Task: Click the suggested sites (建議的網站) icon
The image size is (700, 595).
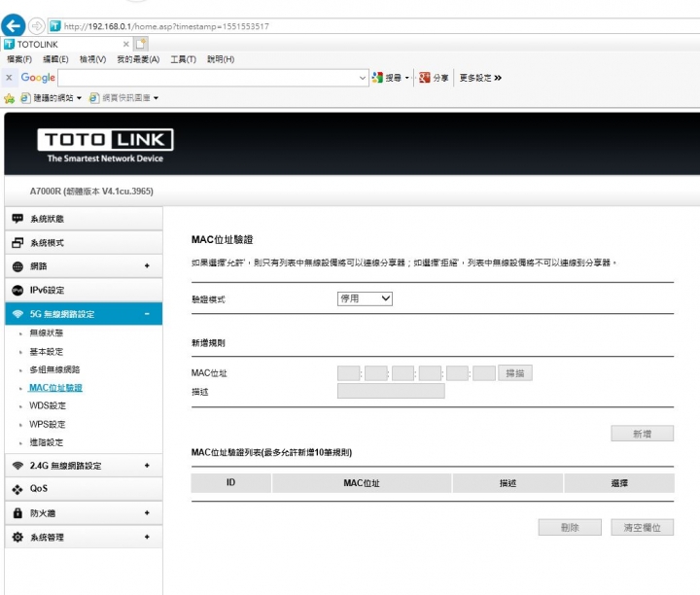Action: [x=25, y=98]
